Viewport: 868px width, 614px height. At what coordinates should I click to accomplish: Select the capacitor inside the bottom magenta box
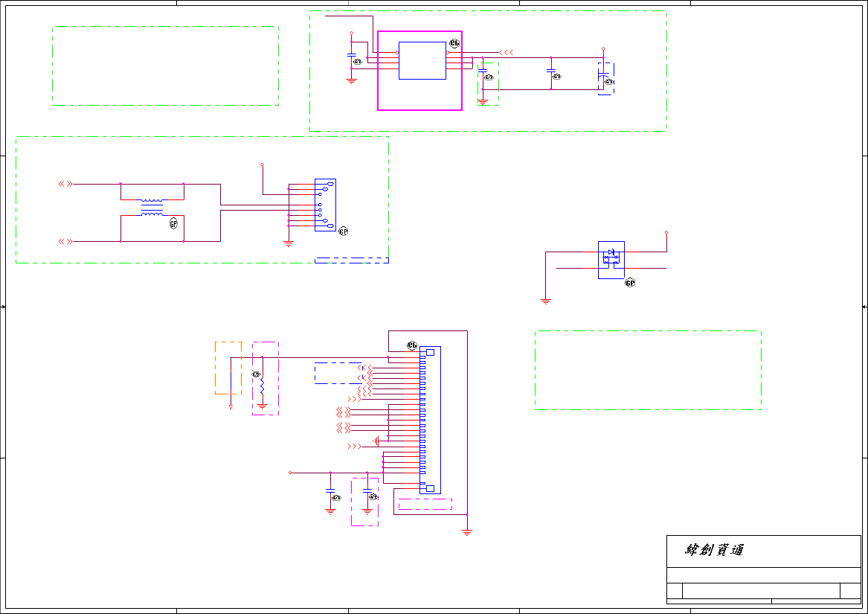[367, 491]
